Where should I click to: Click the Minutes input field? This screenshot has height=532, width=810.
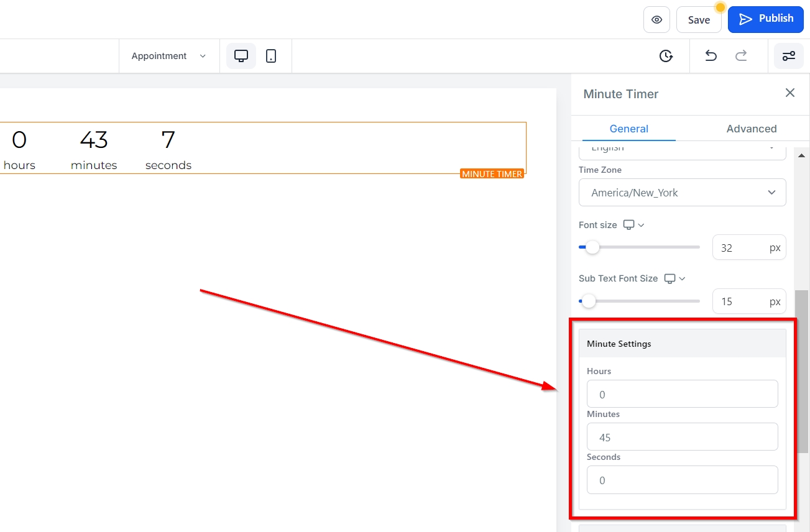click(x=682, y=437)
